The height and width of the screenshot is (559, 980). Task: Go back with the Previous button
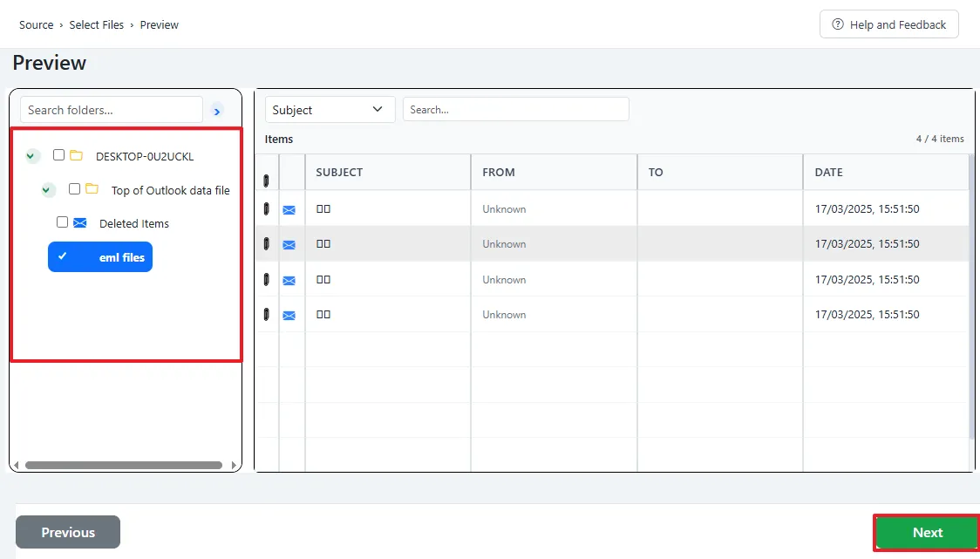[68, 532]
